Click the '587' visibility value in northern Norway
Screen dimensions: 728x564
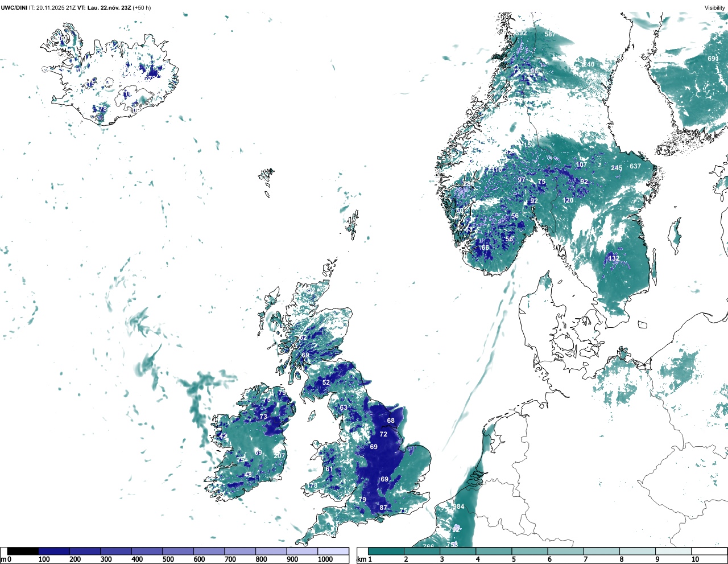(x=549, y=34)
